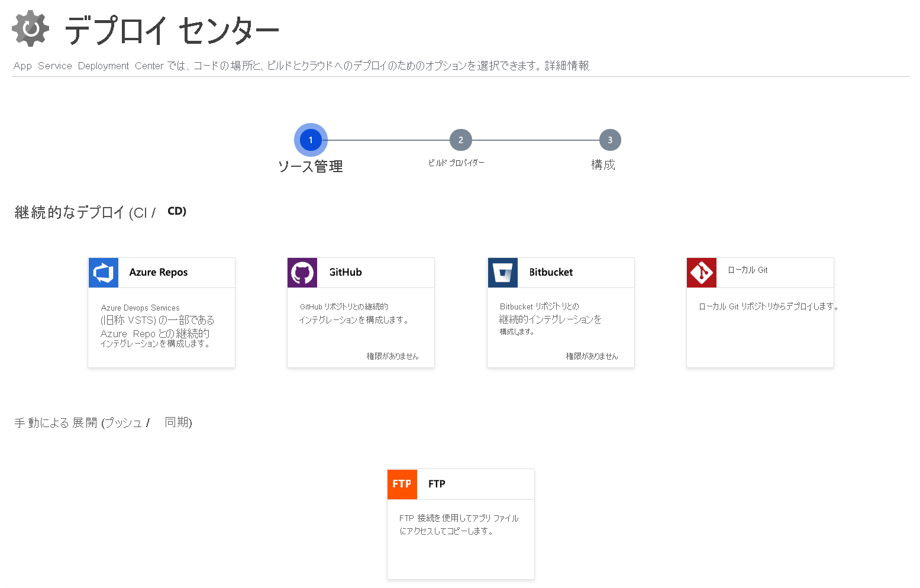Click the Azure Devops Services description text
The image size is (920, 588).
point(157,325)
